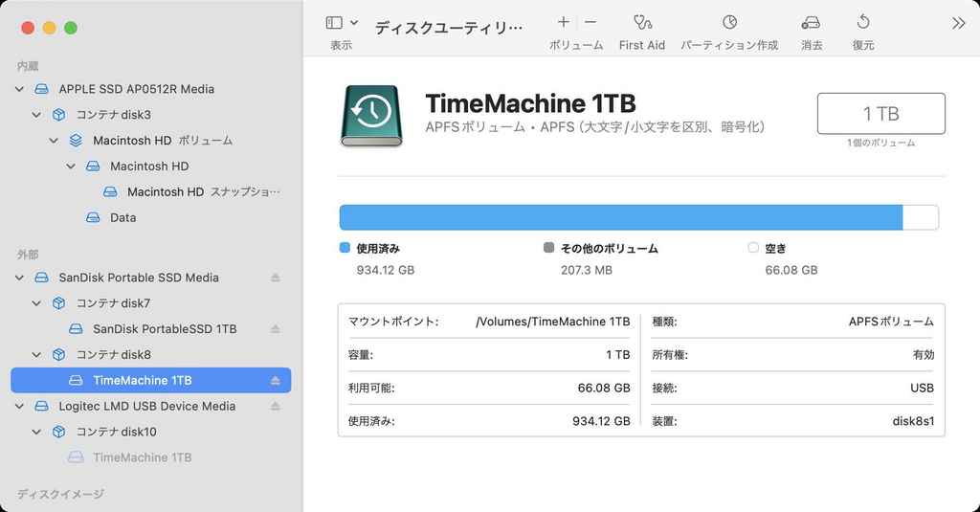The width and height of the screenshot is (980, 512).
Task: Collapse コンテナ disk7 container
Action: pos(36,303)
